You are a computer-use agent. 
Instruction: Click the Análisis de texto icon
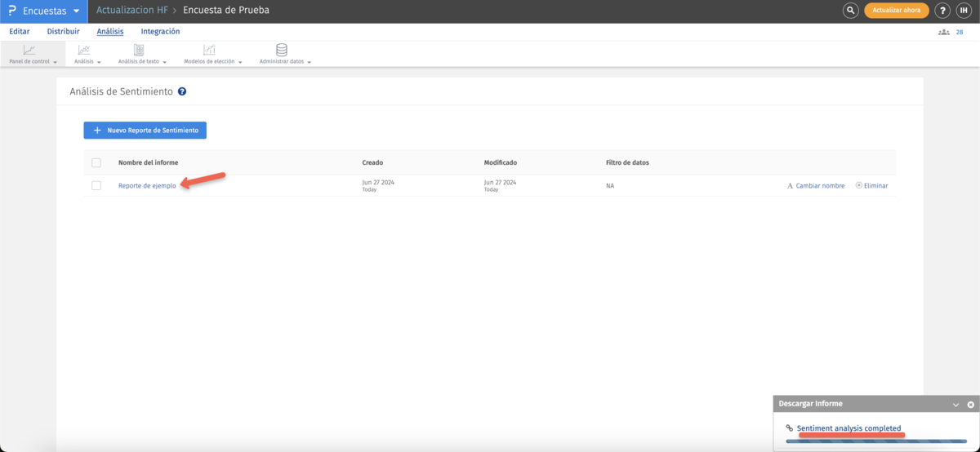pyautogui.click(x=139, y=51)
